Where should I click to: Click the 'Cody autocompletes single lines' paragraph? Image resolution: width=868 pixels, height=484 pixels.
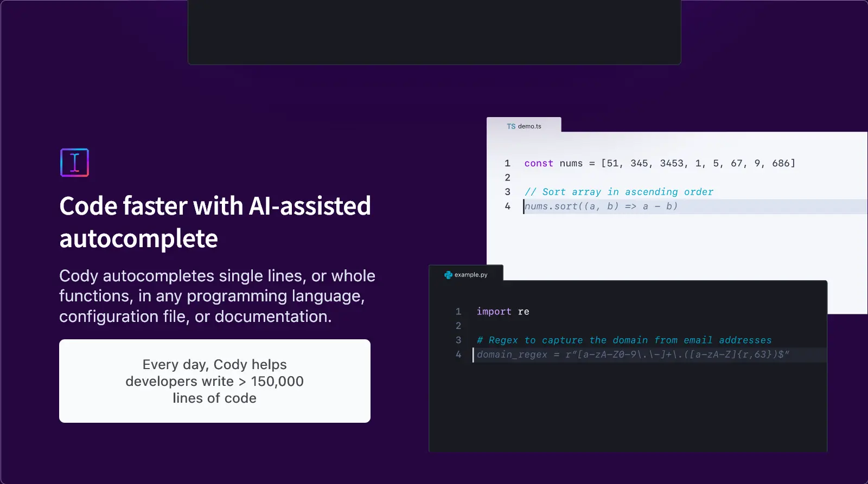pos(217,296)
